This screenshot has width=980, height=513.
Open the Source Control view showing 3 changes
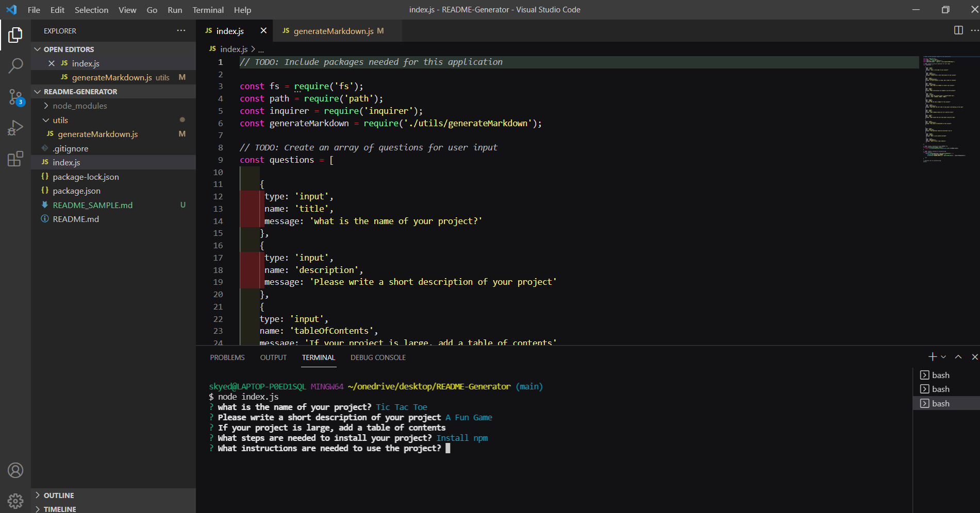tap(15, 98)
